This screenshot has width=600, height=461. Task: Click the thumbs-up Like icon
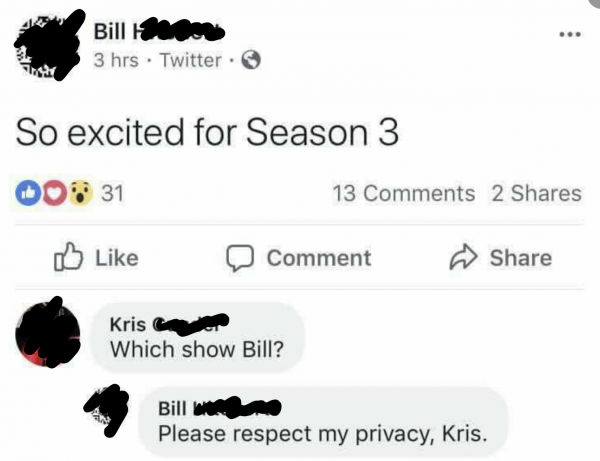click(x=68, y=257)
